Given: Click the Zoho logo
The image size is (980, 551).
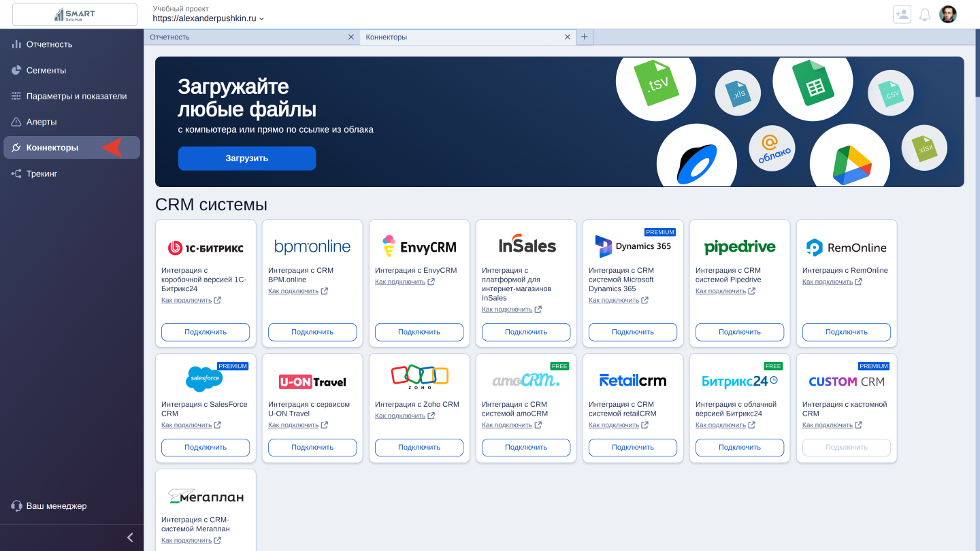Looking at the screenshot, I should pos(420,376).
